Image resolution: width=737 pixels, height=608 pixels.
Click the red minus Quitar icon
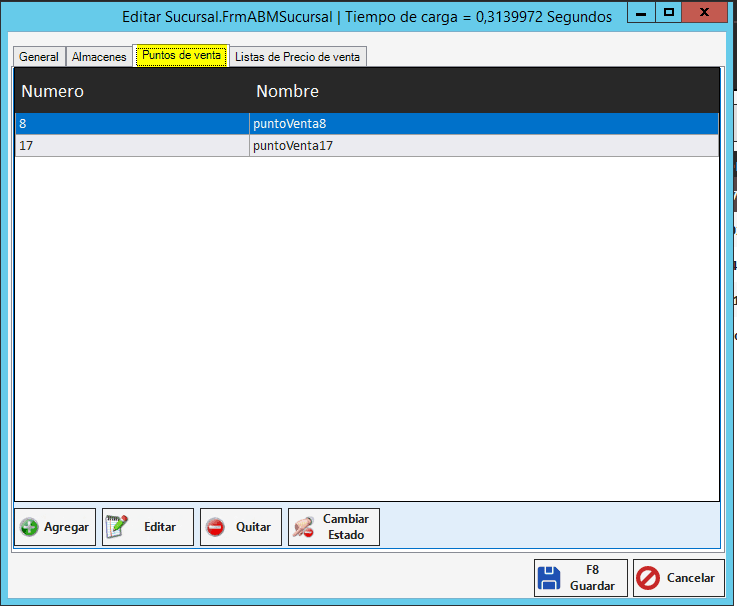click(x=215, y=527)
